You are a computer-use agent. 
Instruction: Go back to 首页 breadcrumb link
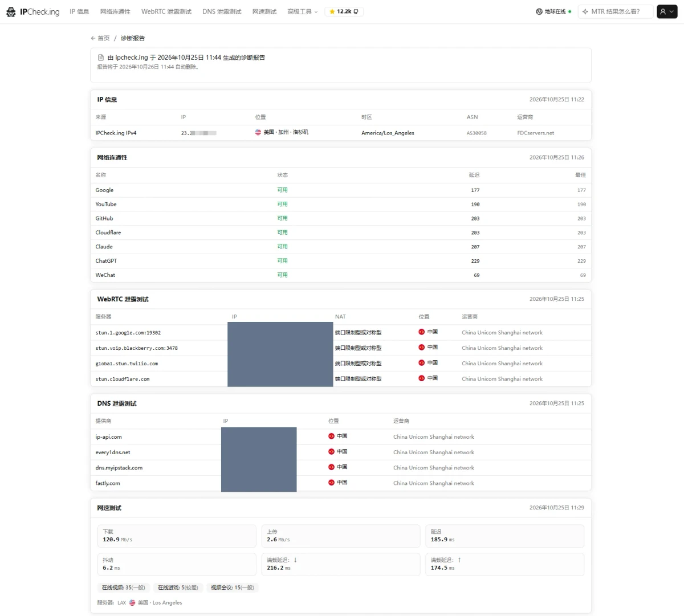point(100,38)
